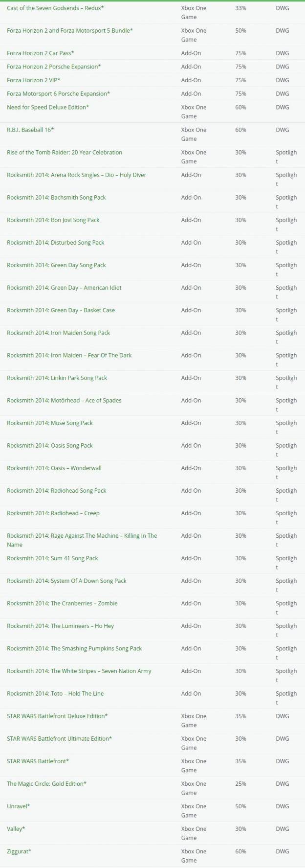Open Rocksmith Linkin Park Song Pack

point(57,378)
